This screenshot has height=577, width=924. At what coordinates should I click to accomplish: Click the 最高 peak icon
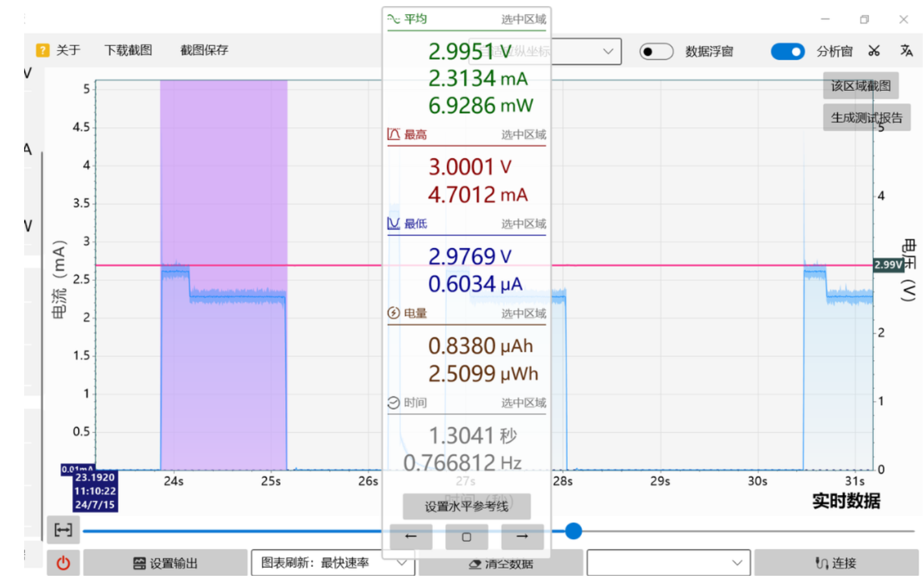(393, 134)
